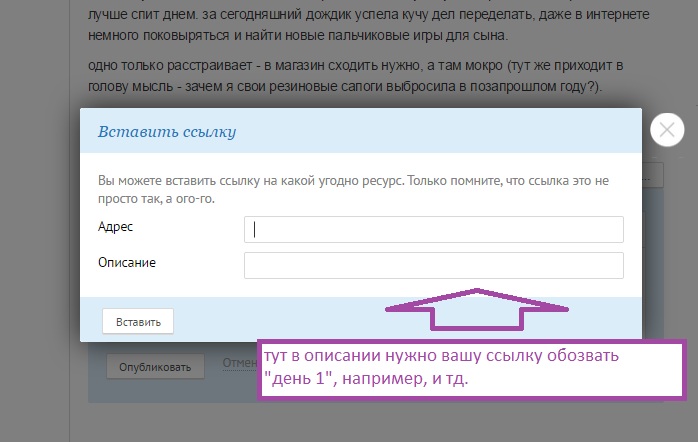Focus the Описание text field
The height and width of the screenshot is (442, 698).
click(x=433, y=265)
